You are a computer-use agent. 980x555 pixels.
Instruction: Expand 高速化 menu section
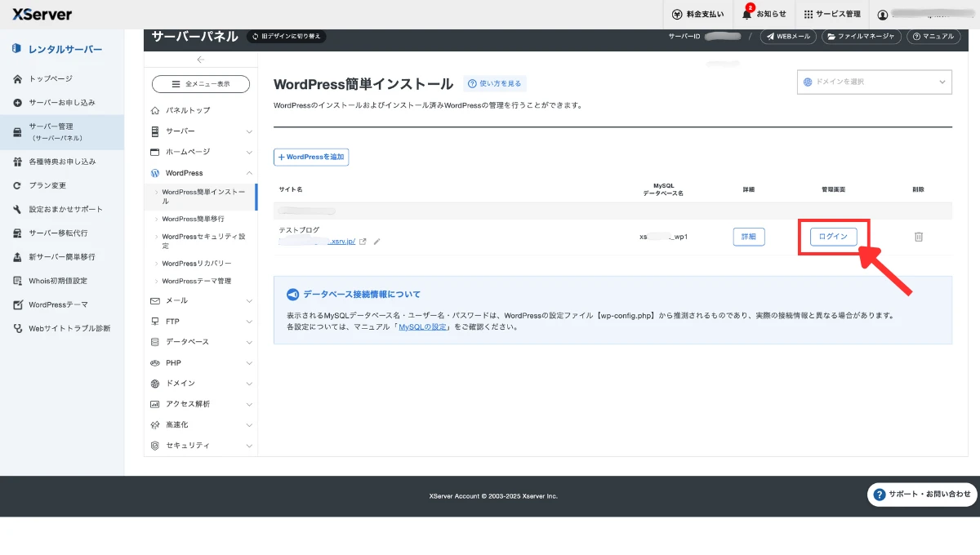tap(201, 424)
